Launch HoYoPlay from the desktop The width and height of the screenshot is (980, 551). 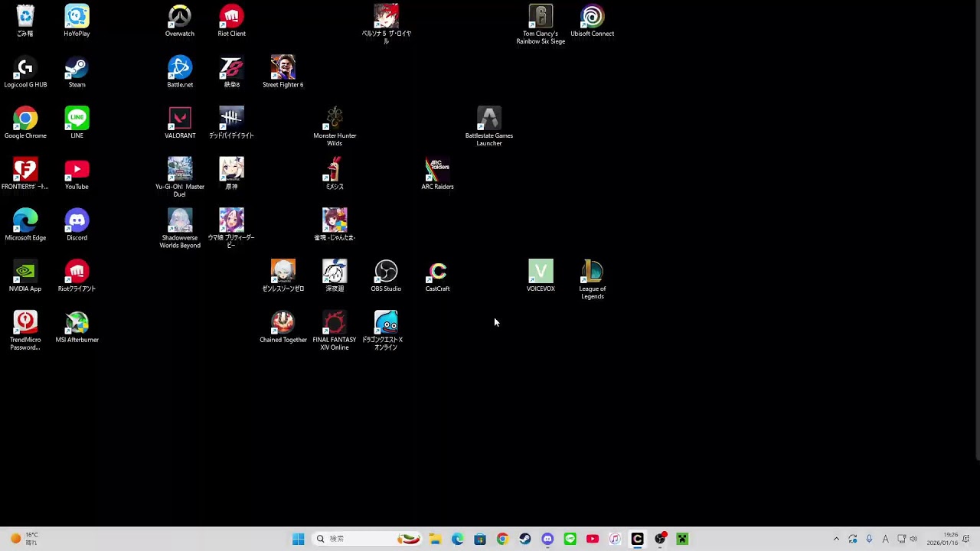[x=77, y=21]
